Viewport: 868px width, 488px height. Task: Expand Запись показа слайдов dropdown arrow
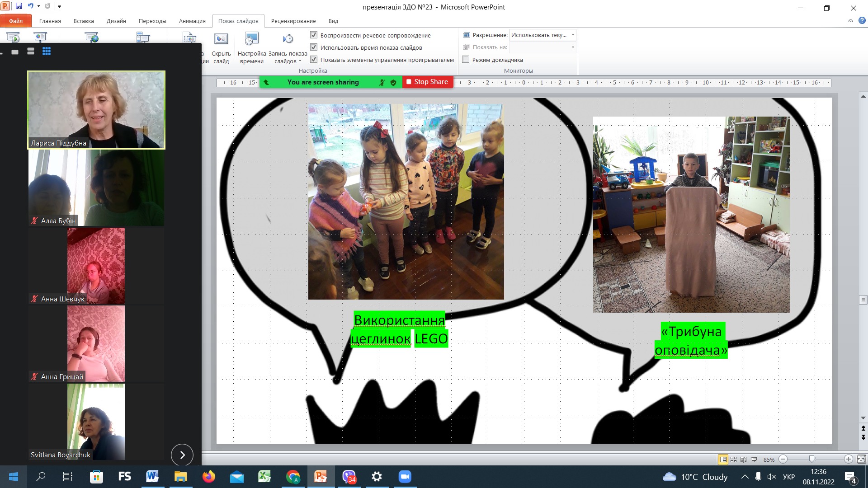300,61
